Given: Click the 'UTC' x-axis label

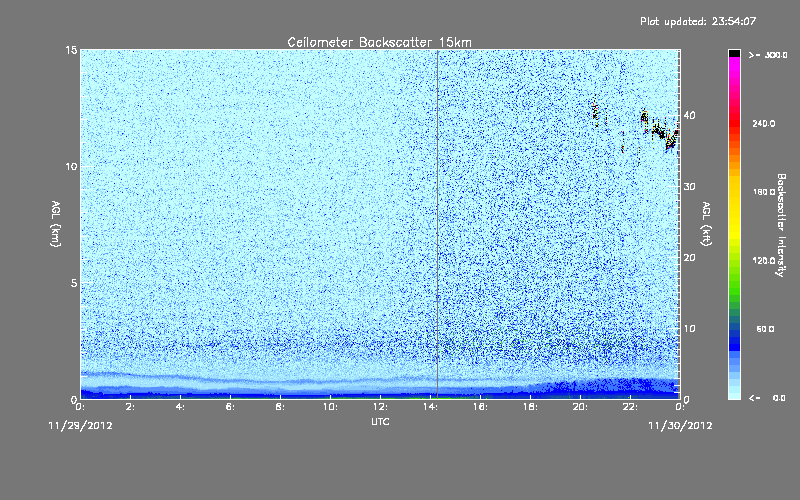Looking at the screenshot, I should (x=380, y=421).
